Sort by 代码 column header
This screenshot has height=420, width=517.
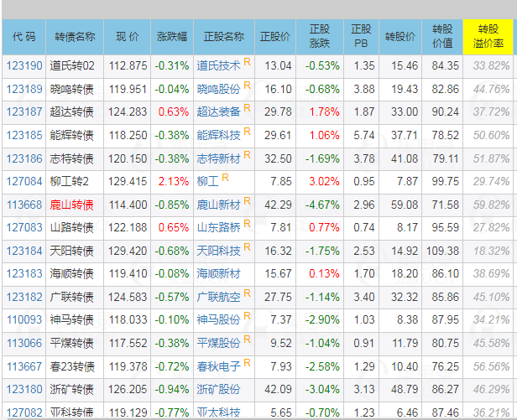23,37
